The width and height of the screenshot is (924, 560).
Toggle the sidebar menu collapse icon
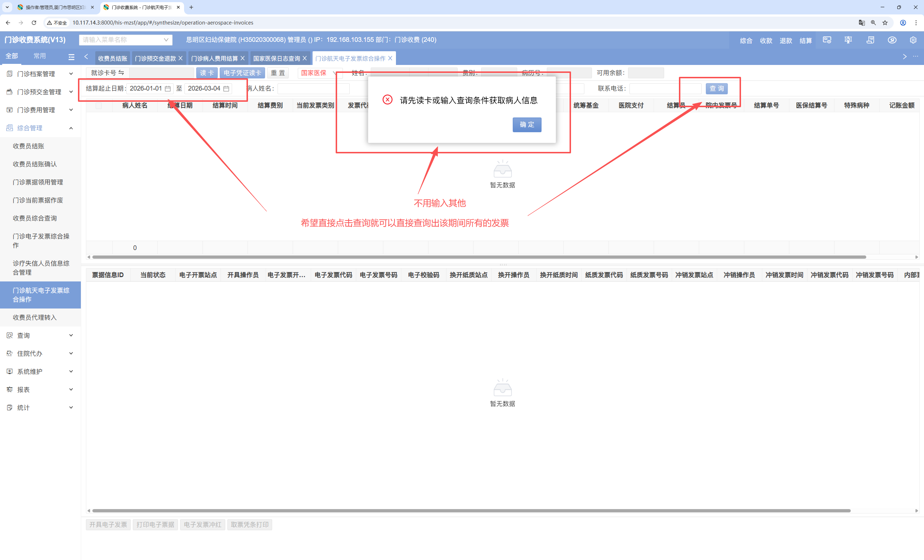[x=71, y=57]
